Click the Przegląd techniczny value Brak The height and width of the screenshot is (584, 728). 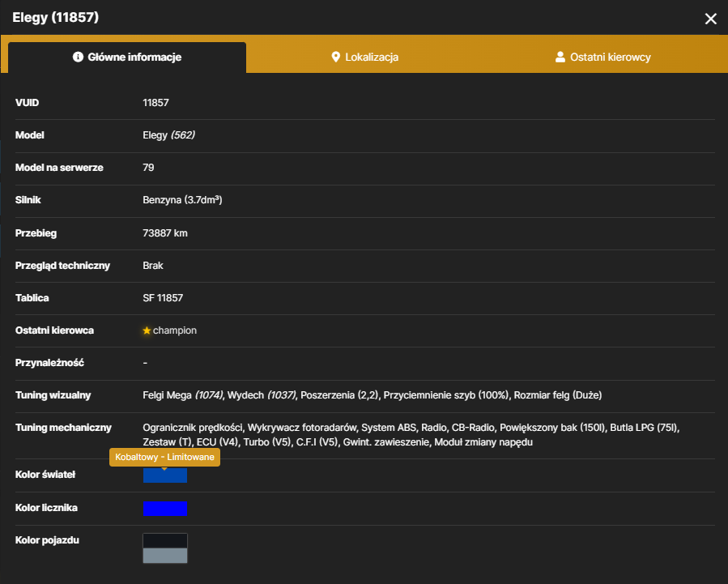[153, 266]
